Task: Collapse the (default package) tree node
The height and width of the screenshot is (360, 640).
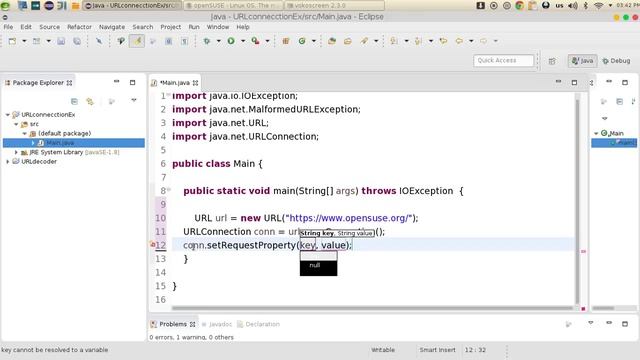Action: click(24, 133)
